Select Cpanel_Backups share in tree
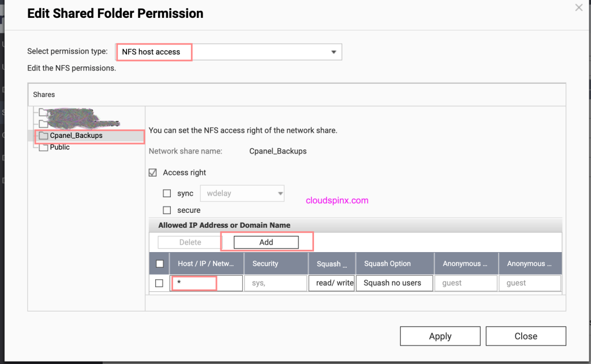This screenshot has width=591, height=364. pyautogui.click(x=76, y=136)
